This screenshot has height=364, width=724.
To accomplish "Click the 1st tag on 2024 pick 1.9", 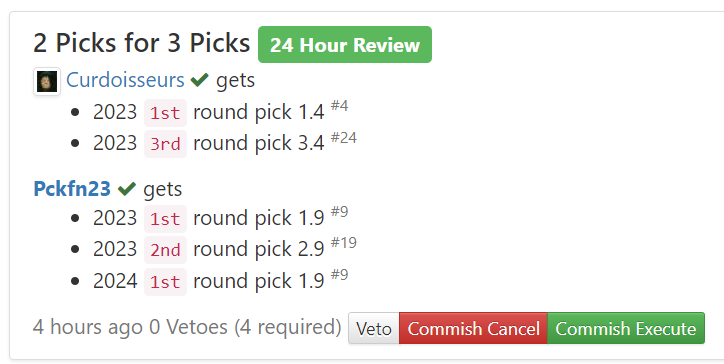I will (x=165, y=282).
